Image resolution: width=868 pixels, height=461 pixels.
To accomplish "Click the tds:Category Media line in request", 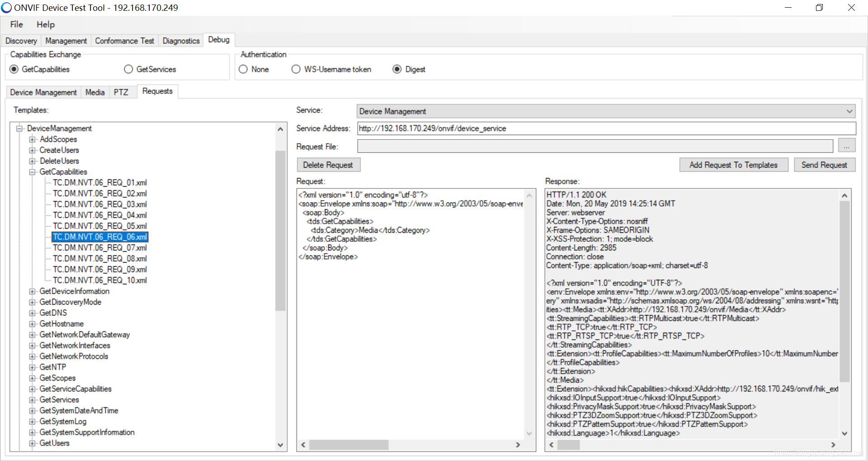I will (370, 230).
